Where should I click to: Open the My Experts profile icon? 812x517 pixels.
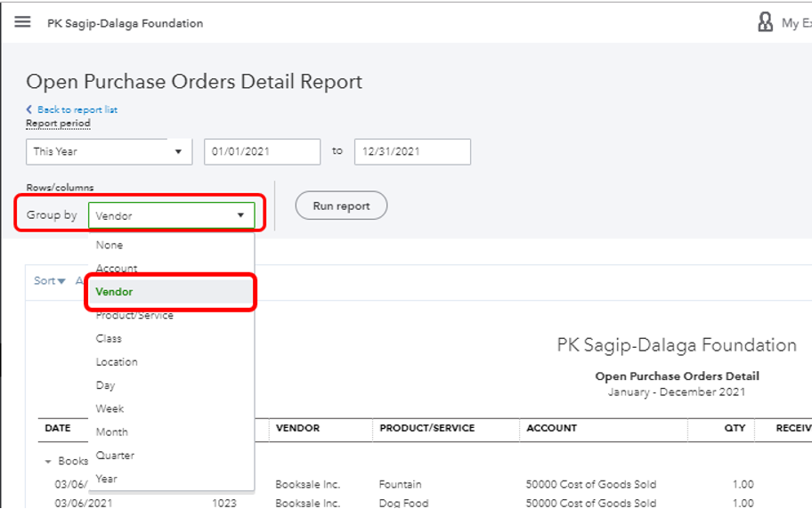click(765, 22)
